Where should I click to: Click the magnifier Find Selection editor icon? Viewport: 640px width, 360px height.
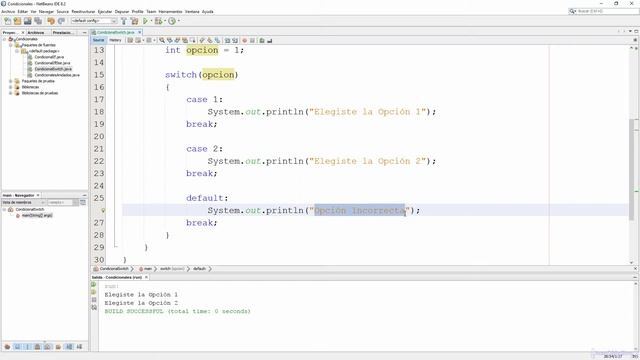click(x=162, y=40)
